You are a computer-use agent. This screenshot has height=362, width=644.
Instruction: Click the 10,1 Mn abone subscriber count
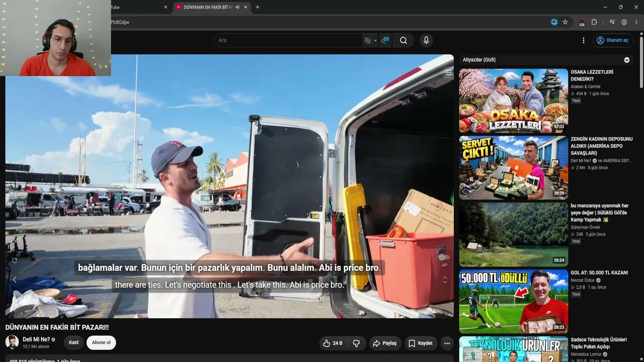coord(36,346)
